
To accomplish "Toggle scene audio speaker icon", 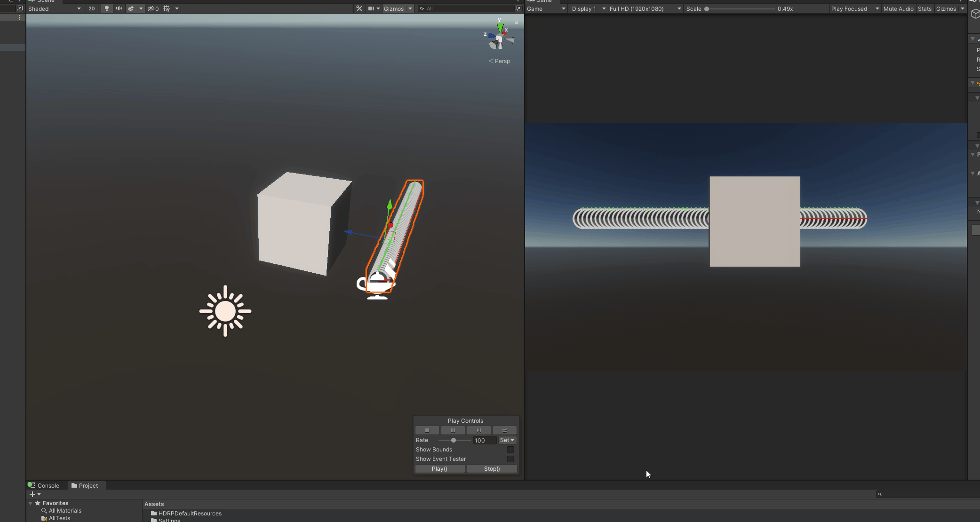I will (x=119, y=8).
